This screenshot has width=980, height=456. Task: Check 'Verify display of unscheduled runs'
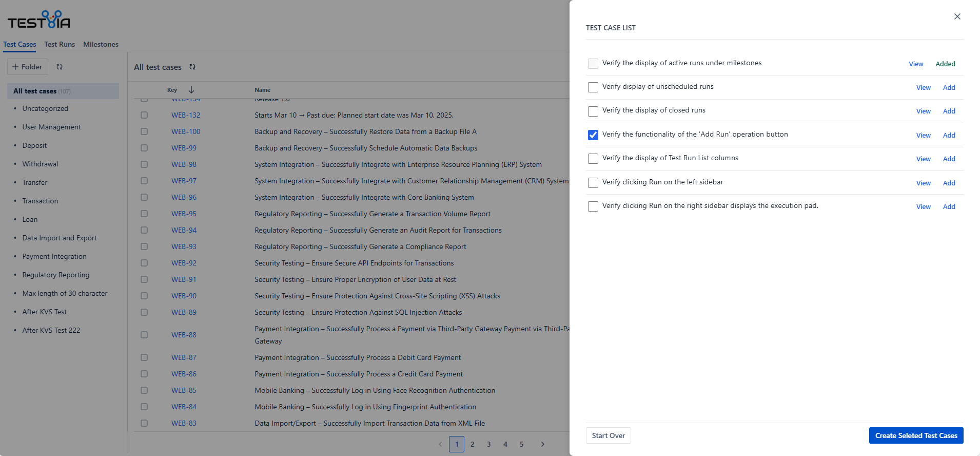click(593, 87)
